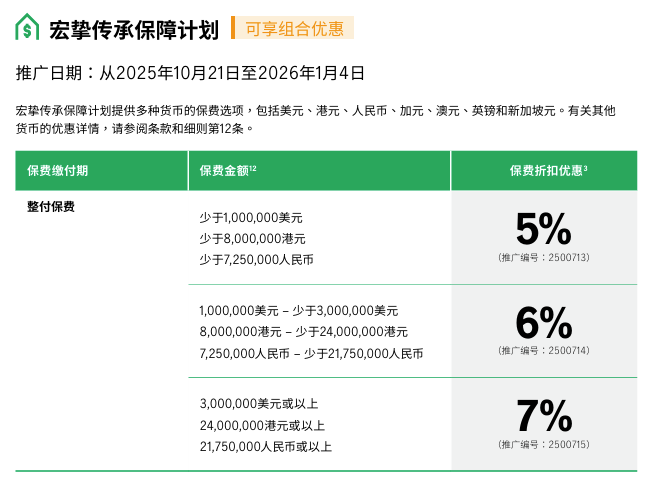This screenshot has height=483, width=645.
Task: Click the 5% discount figure
Action: click(x=543, y=230)
